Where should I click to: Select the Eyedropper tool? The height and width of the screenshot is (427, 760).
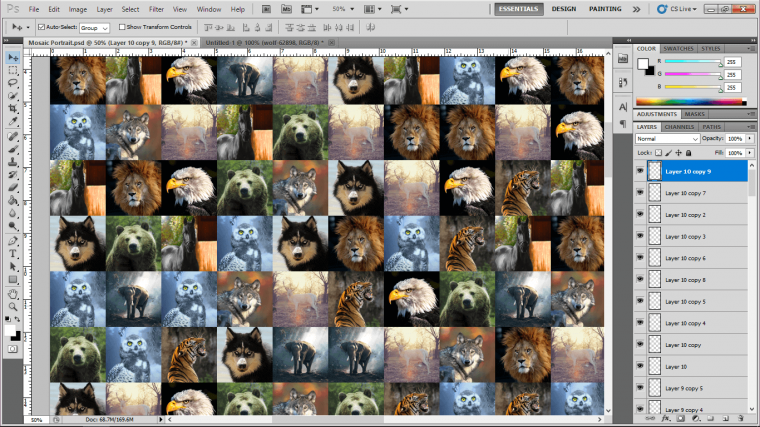click(13, 122)
